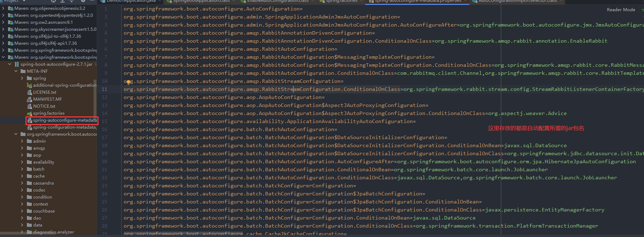Image resolution: width=644 pixels, height=237 pixels.
Task: Click the META-INF folder icon
Action: (23, 71)
